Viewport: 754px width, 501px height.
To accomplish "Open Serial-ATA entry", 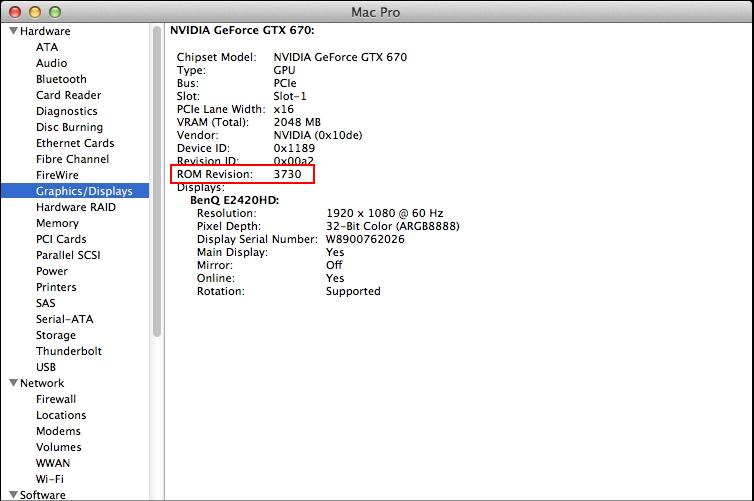I will point(64,319).
